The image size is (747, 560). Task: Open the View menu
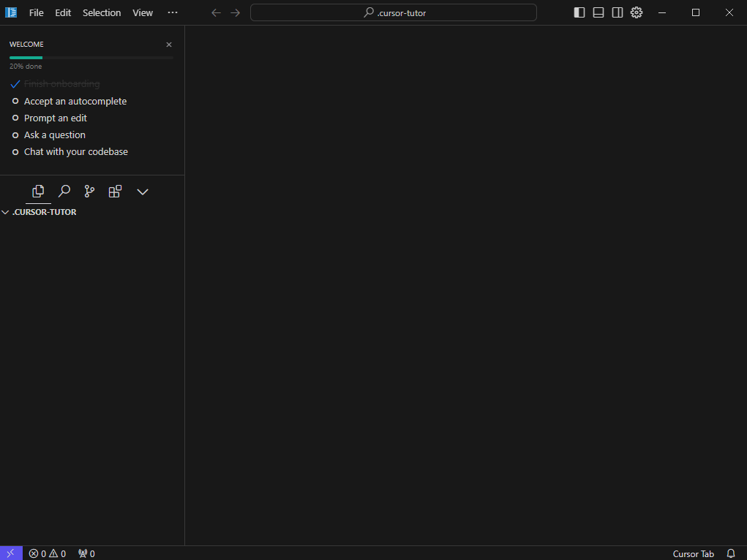click(143, 13)
